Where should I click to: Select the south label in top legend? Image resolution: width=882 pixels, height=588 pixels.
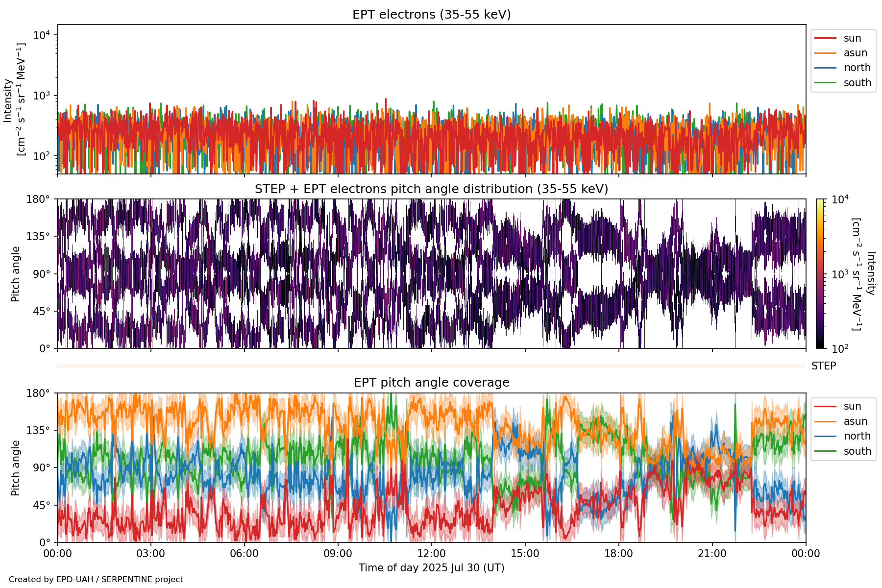(x=857, y=83)
